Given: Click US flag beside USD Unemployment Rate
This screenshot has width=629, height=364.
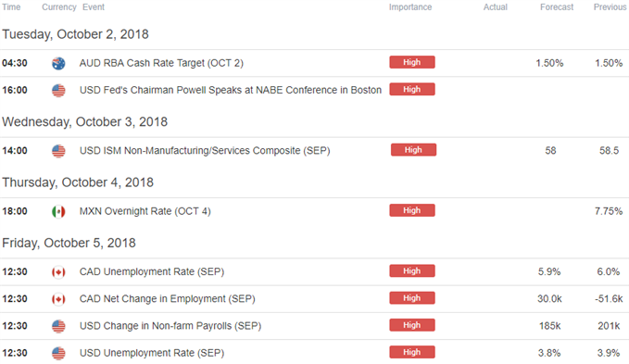Looking at the screenshot, I should [x=58, y=353].
